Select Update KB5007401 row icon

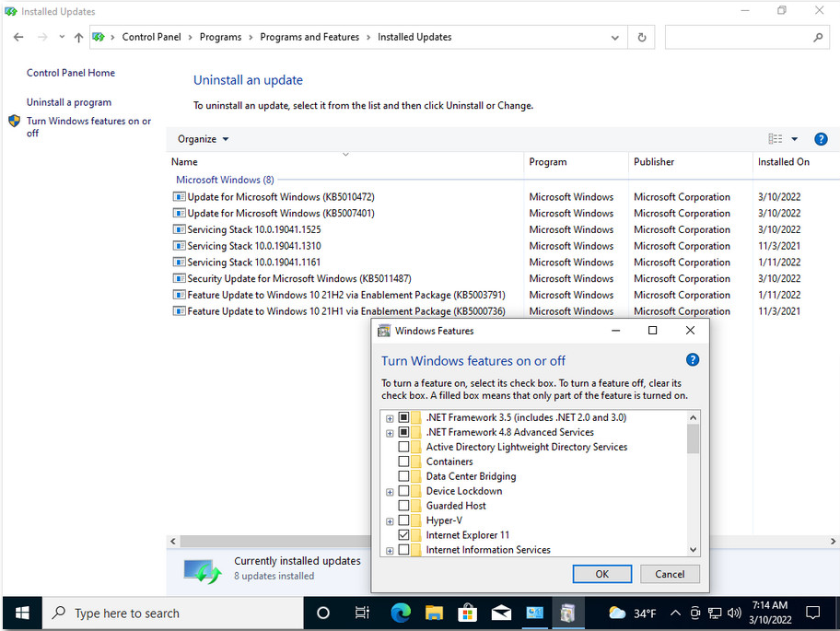tap(179, 213)
